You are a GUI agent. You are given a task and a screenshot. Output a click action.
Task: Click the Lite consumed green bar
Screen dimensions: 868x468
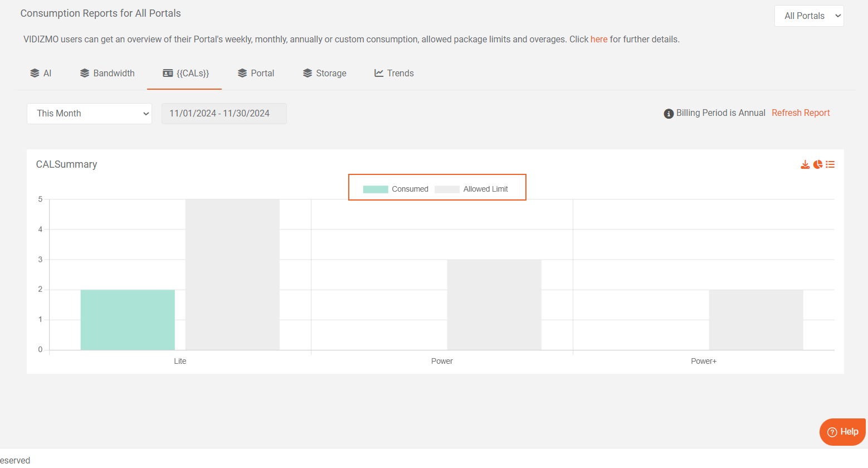click(x=128, y=320)
